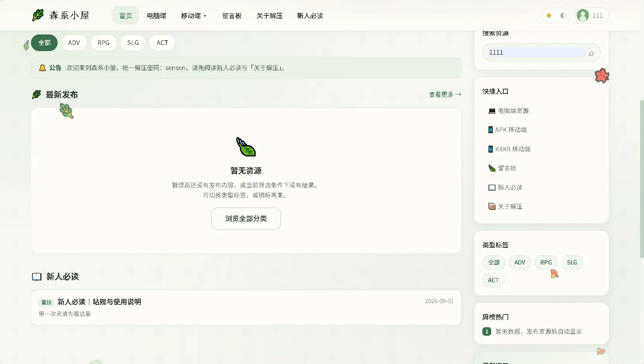Click the 森系小屋 leaf logo
Viewport: 644px width, 364px height.
[x=38, y=15]
